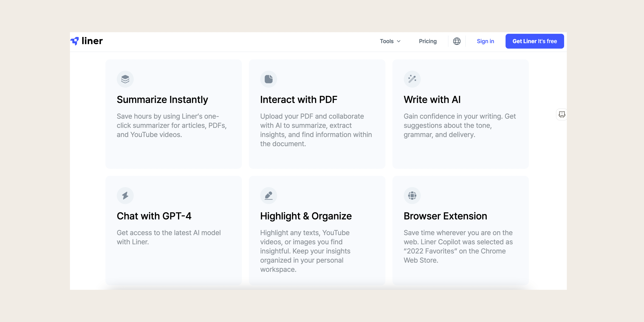This screenshot has height=322, width=644.
Task: Click the Liner logo icon
Action: 75,41
